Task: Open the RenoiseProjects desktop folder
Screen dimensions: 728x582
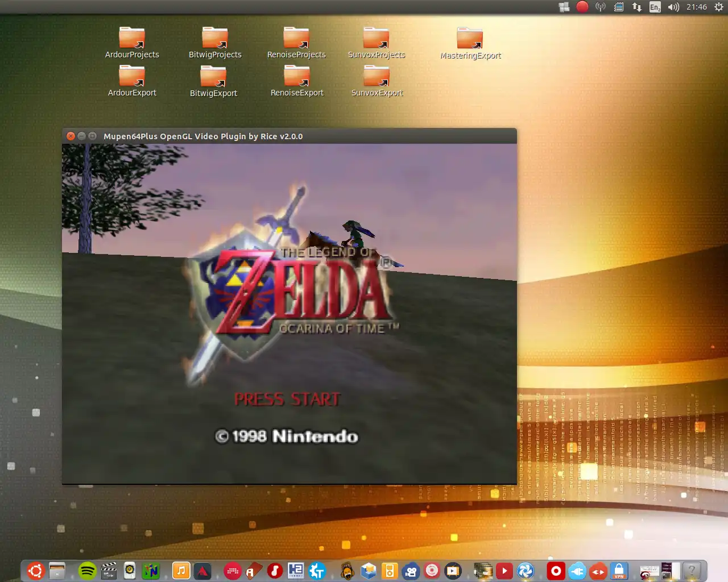Action: (296, 43)
